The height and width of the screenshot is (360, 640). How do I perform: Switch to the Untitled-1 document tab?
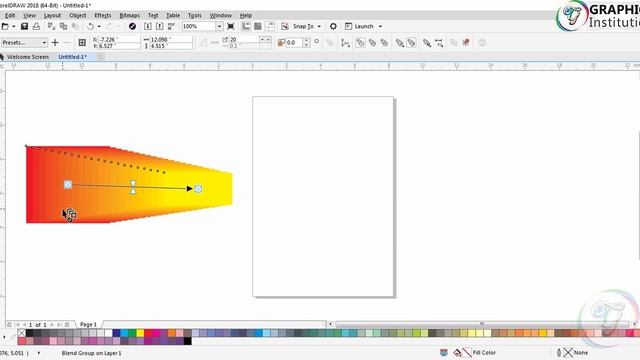pyautogui.click(x=72, y=57)
